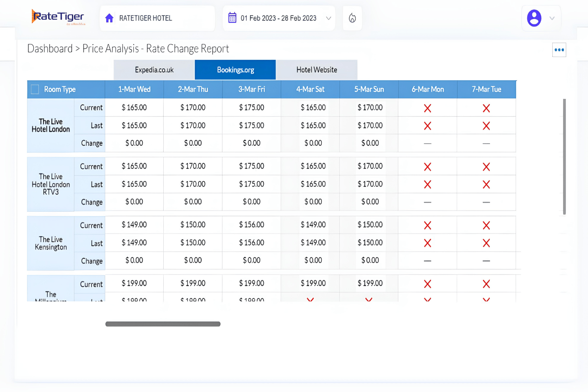Click the flame hot-dates icon

tap(352, 18)
